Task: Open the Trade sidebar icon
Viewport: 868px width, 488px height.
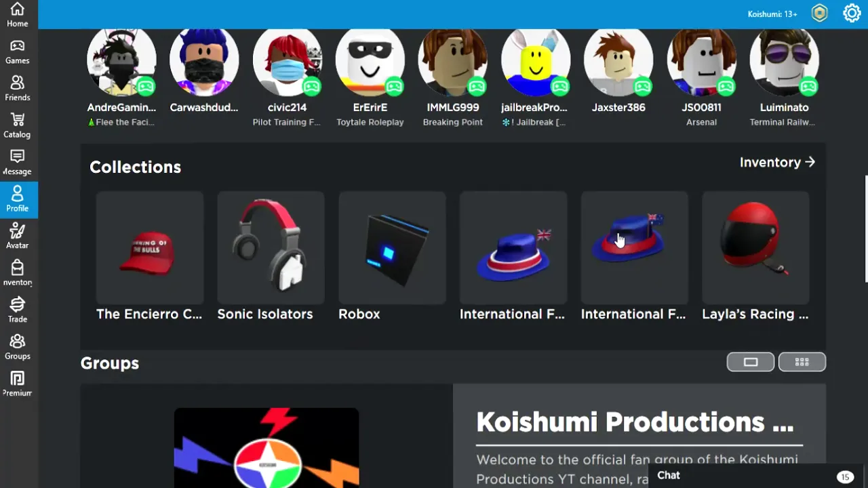Action: [x=17, y=310]
